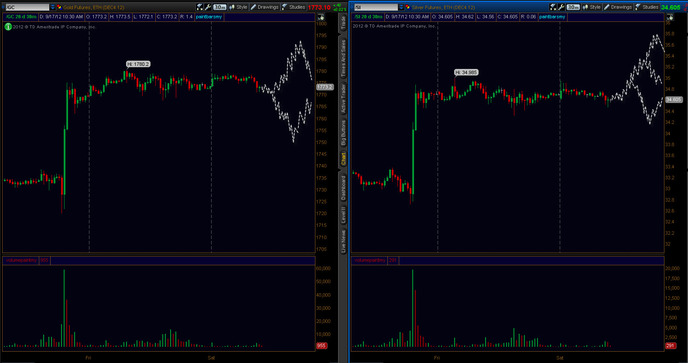The image size is (688, 363).
Task: Click the share chart icon on gold chart
Action: pos(200,7)
